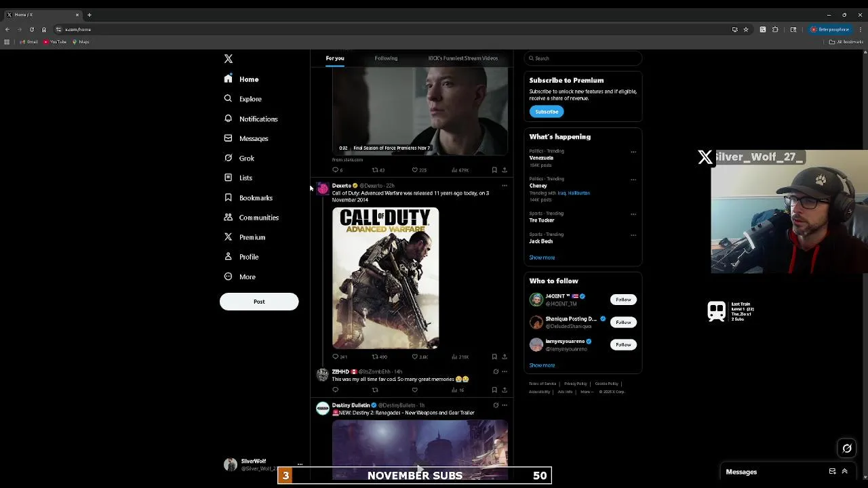This screenshot has height=488, width=868.
Task: Open Lists in the sidebar
Action: (239, 178)
